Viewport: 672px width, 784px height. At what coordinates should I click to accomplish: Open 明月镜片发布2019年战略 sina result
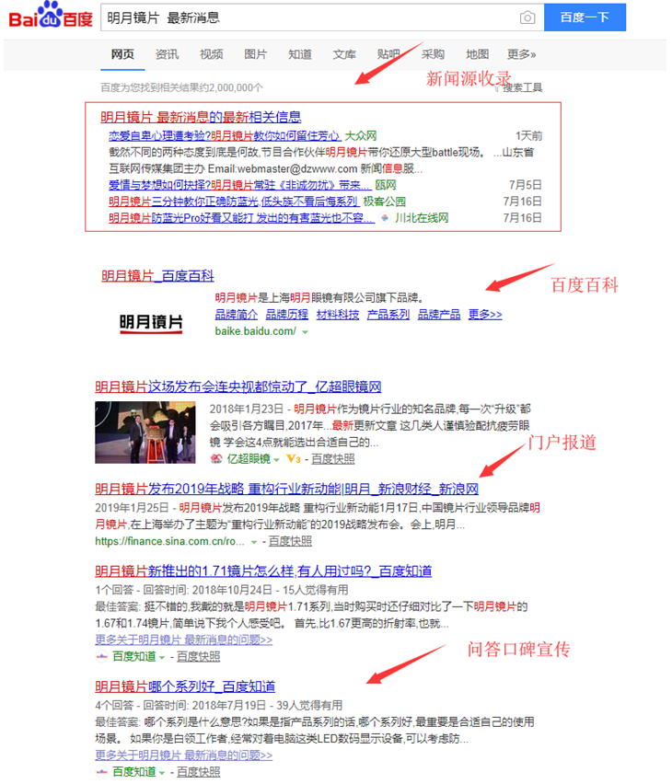pos(286,489)
